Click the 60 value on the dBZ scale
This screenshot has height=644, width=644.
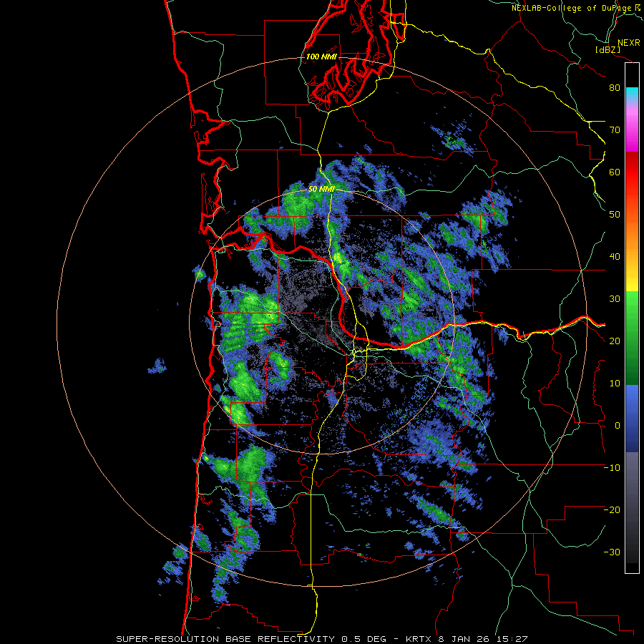pyautogui.click(x=615, y=172)
